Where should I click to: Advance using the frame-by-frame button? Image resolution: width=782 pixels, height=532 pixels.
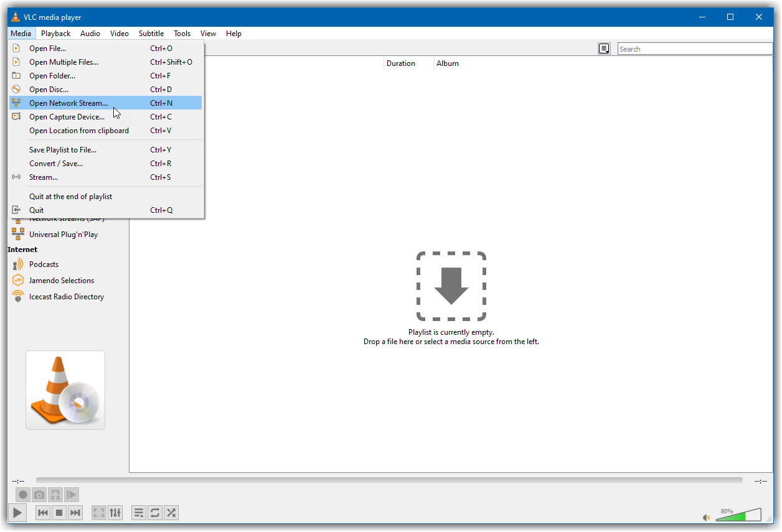click(x=72, y=495)
